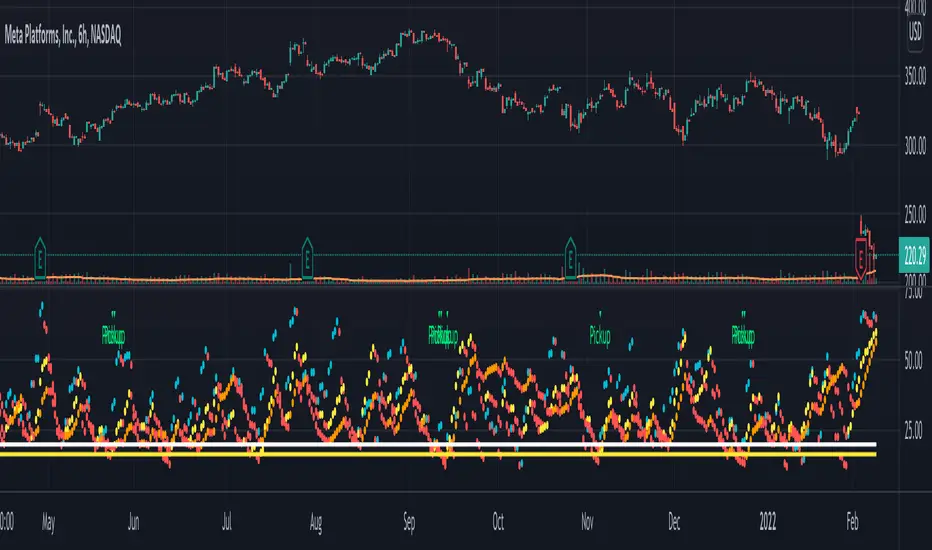Select the green earnings marker in late October
The image size is (932, 550).
[x=570, y=259]
